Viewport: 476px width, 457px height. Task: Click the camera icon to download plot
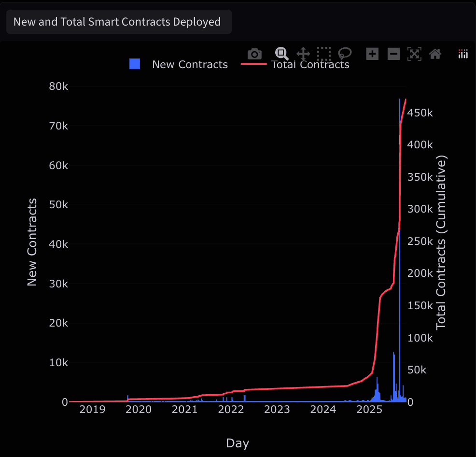(x=254, y=54)
